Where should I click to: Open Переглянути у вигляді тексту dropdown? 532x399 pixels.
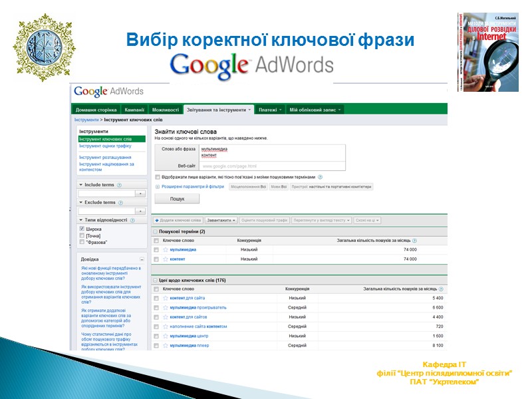(x=321, y=221)
